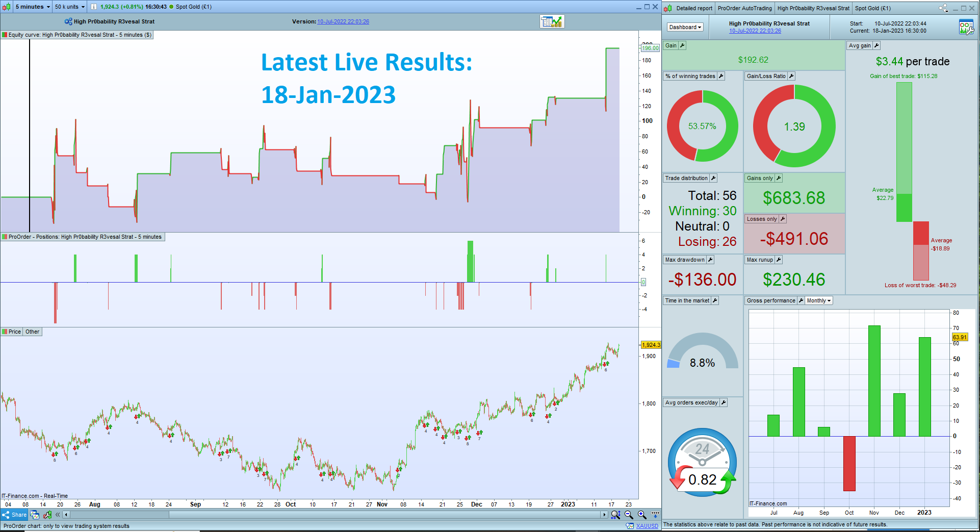Click the zoom-fit magnifier with arrows icon
Screen dimensions: 980x532
coord(615,515)
